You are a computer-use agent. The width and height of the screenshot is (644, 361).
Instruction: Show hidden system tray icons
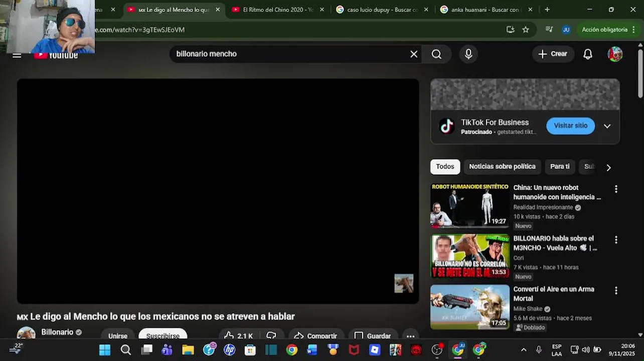(x=524, y=350)
